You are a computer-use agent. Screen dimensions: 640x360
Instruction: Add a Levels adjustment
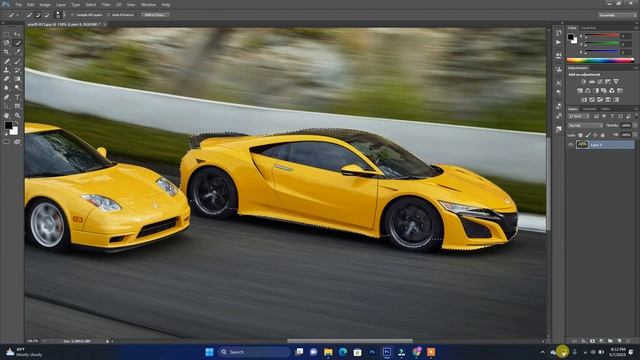coord(592,81)
